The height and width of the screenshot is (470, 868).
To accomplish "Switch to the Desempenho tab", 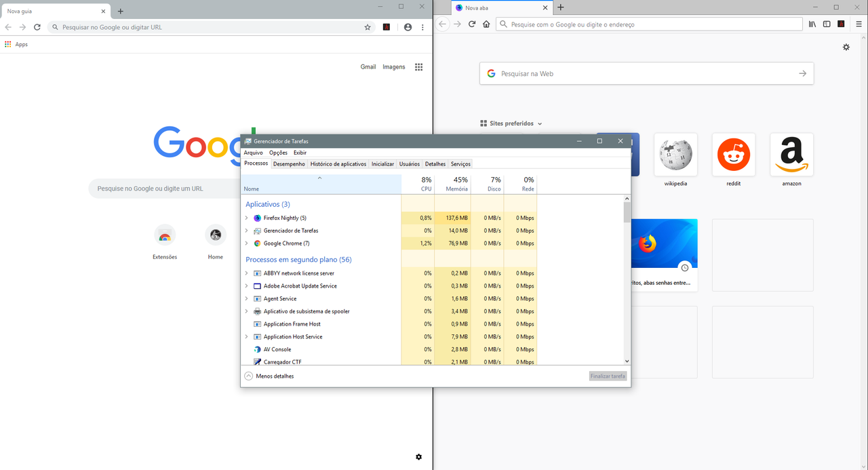I will tap(289, 164).
